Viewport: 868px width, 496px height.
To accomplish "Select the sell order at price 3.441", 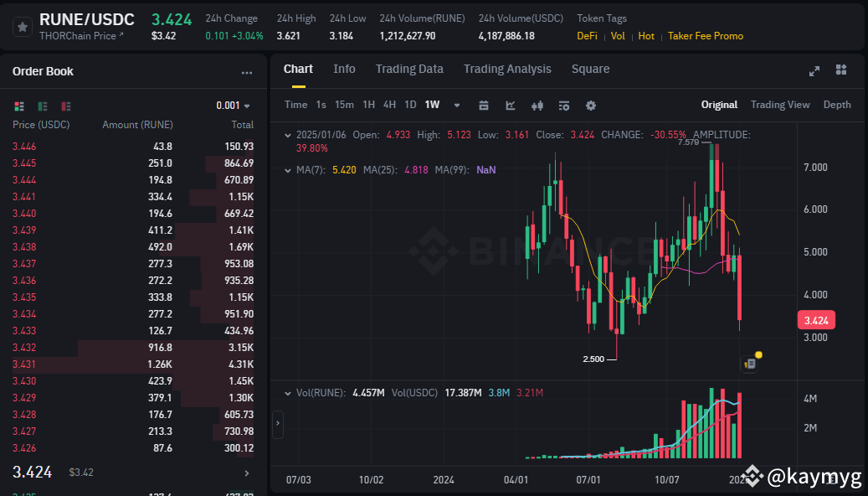I will coord(133,197).
